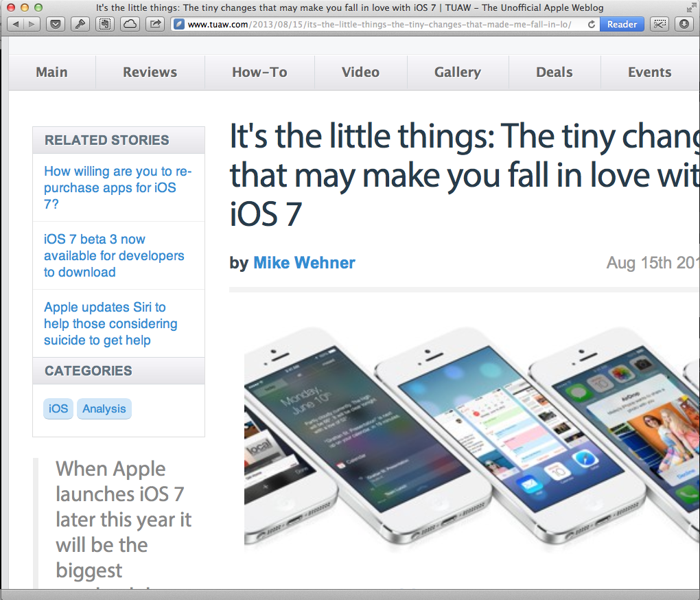Click the CATEGORIES heading

89,371
